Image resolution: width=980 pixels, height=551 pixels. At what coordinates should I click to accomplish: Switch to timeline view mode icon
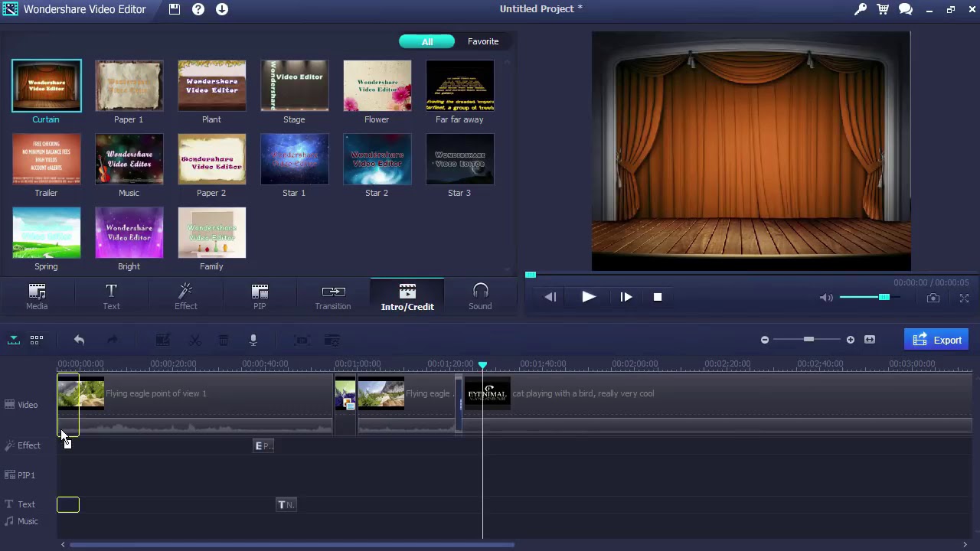tap(14, 340)
